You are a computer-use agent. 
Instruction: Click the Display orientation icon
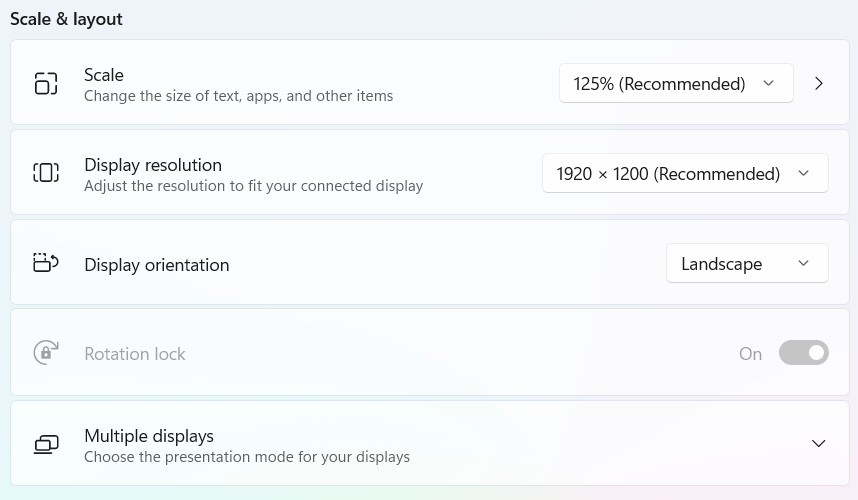(x=46, y=263)
